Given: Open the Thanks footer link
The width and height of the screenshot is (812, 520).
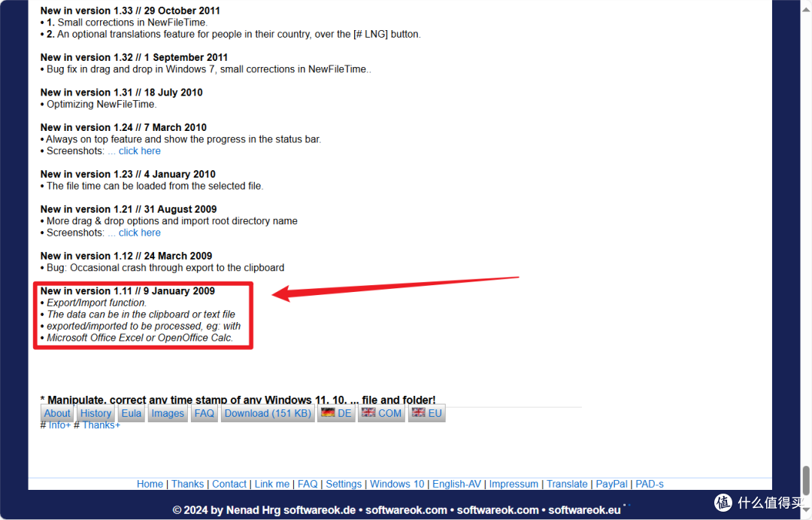Looking at the screenshot, I should point(187,484).
